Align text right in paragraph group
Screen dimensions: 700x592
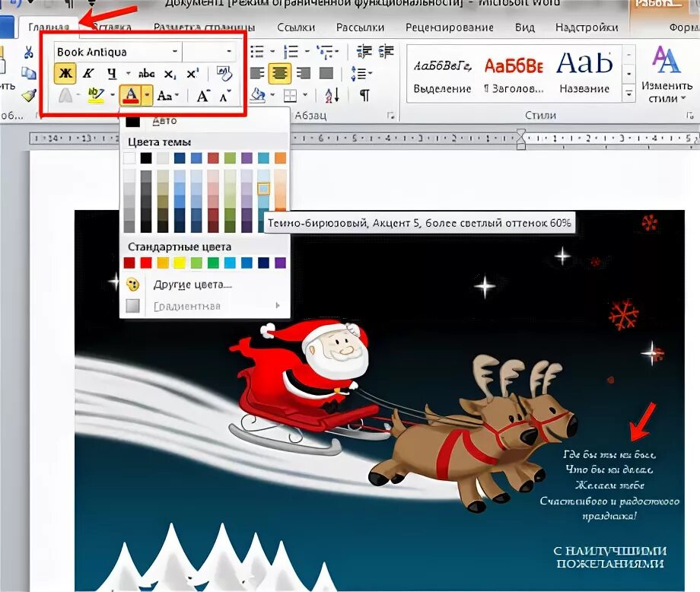point(304,73)
